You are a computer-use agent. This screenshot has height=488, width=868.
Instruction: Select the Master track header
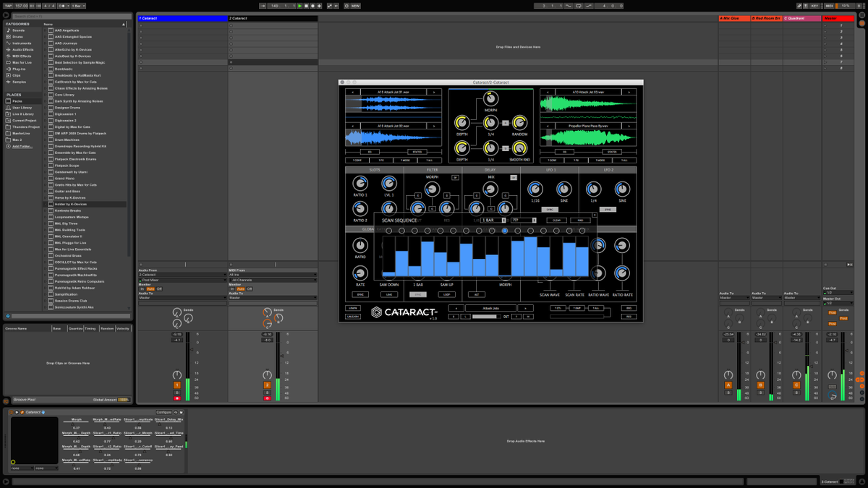pos(838,18)
